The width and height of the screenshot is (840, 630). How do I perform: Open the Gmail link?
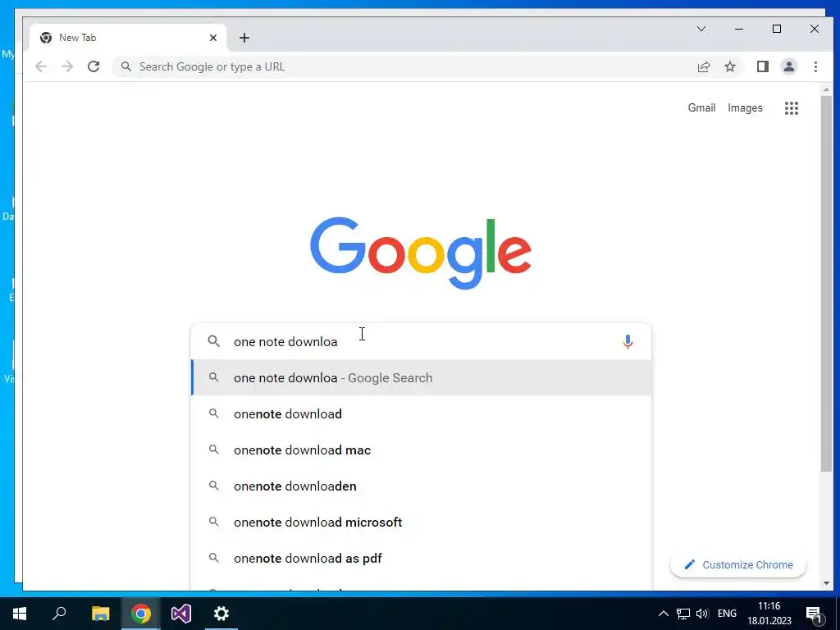point(701,107)
